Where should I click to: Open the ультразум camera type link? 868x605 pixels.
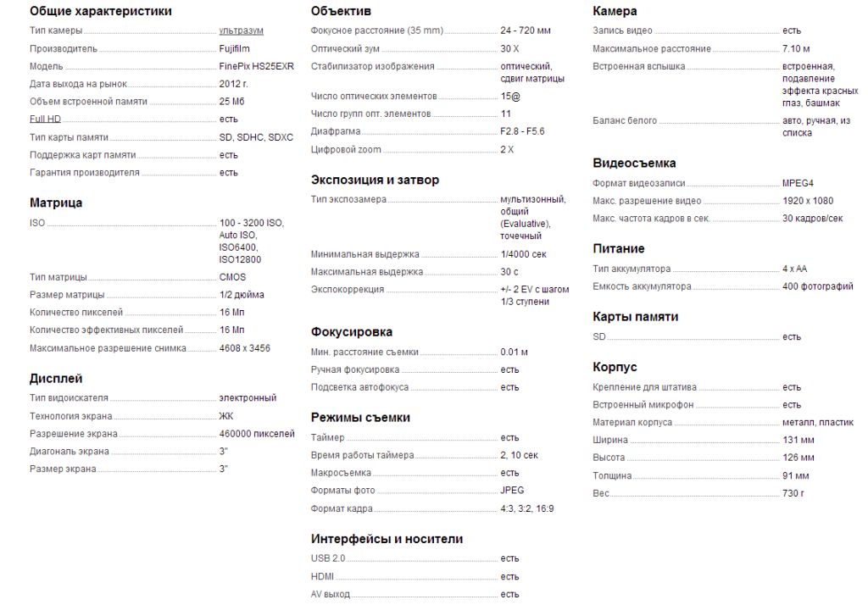(241, 31)
